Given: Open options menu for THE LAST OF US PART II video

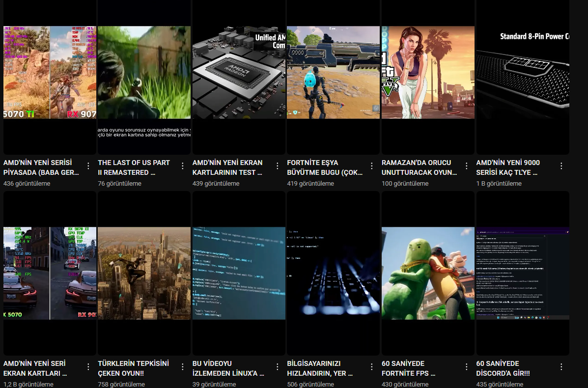Looking at the screenshot, I should click(x=183, y=166).
